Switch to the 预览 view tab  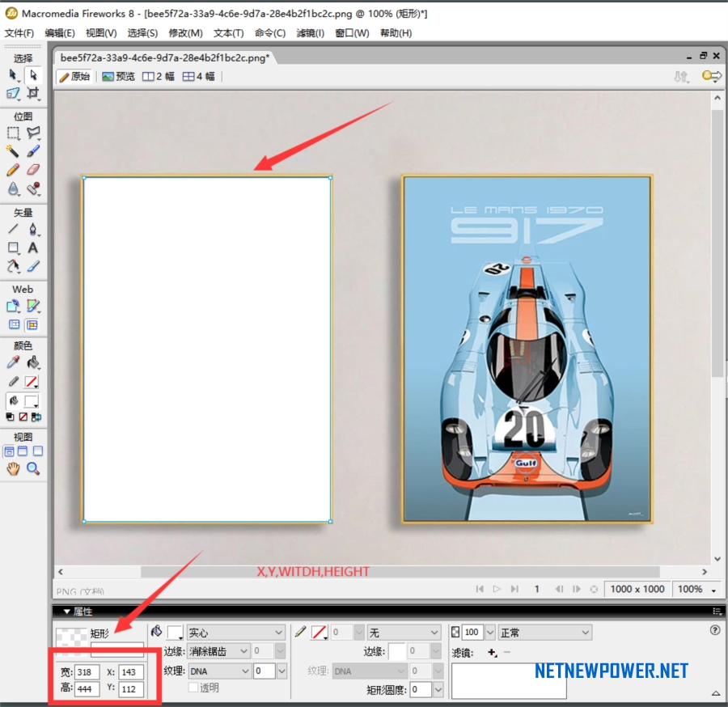[118, 77]
